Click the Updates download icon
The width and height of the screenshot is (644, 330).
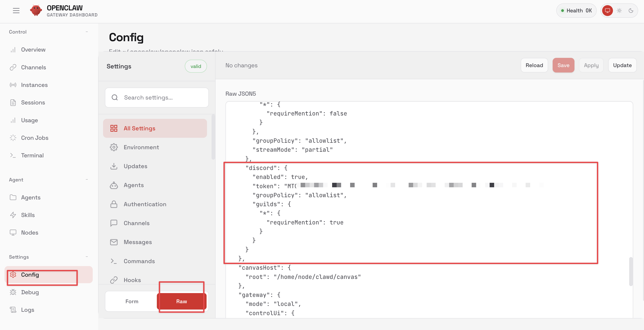coord(114,166)
